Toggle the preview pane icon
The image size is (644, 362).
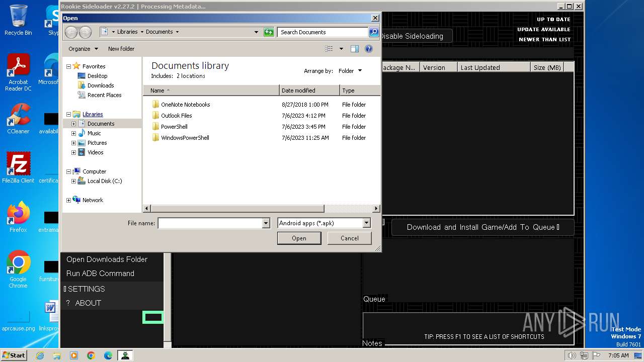[x=354, y=49]
